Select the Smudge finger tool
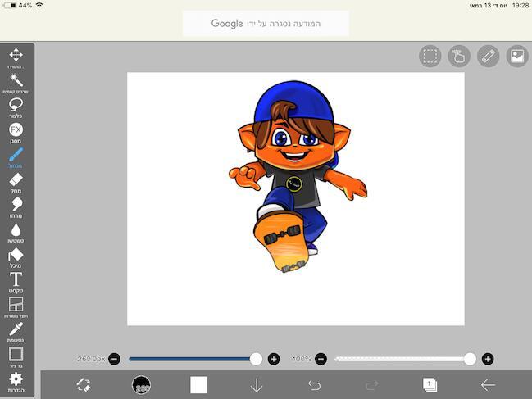This screenshot has height=399, width=532. tap(16, 207)
